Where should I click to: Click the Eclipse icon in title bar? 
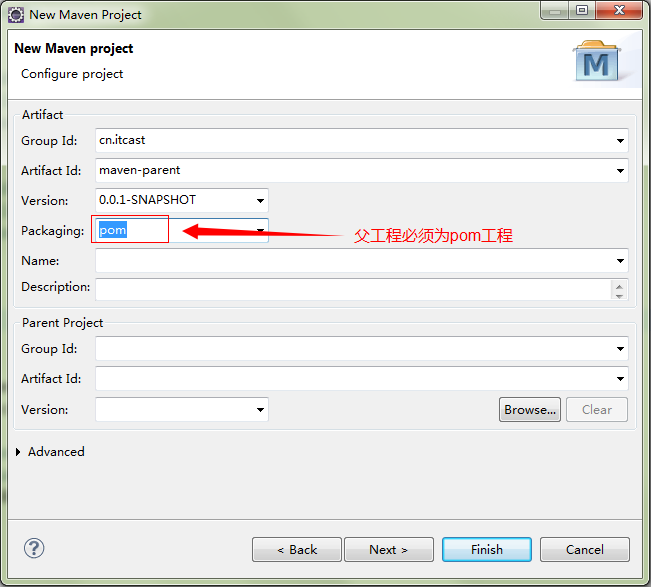(16, 14)
